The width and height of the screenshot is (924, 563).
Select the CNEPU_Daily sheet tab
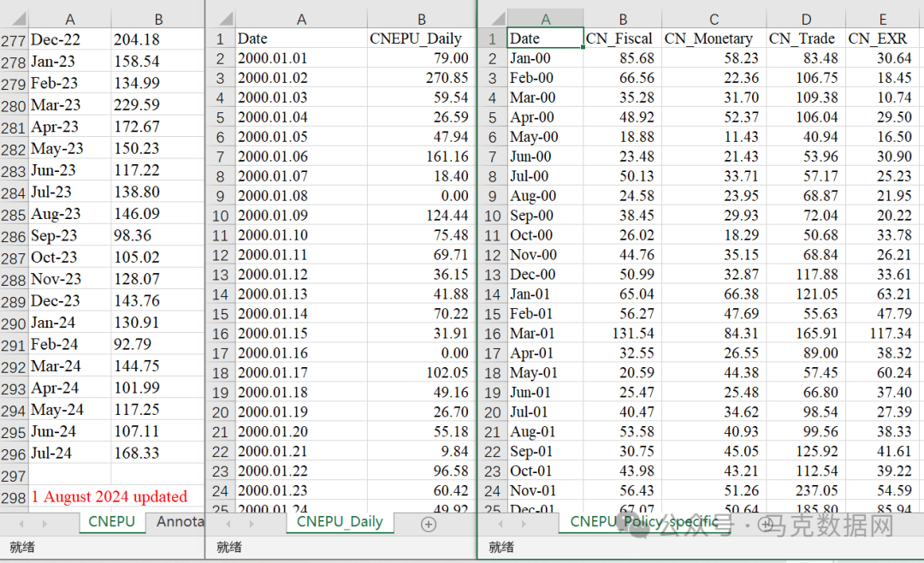tap(340, 522)
